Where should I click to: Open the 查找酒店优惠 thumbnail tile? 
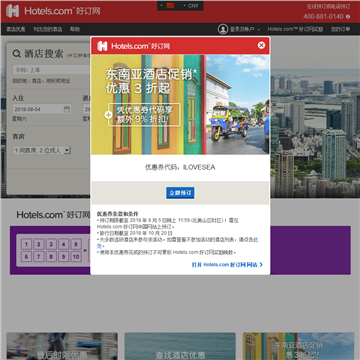point(180,346)
